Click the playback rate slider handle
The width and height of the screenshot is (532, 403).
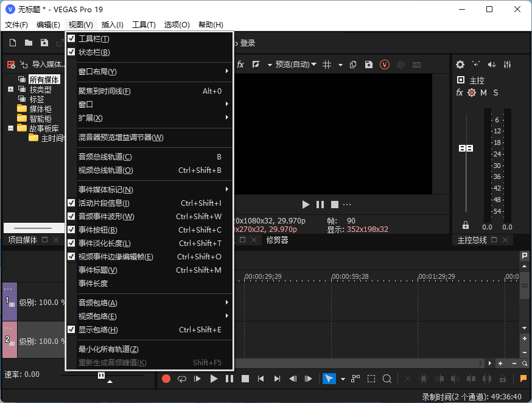101,375
